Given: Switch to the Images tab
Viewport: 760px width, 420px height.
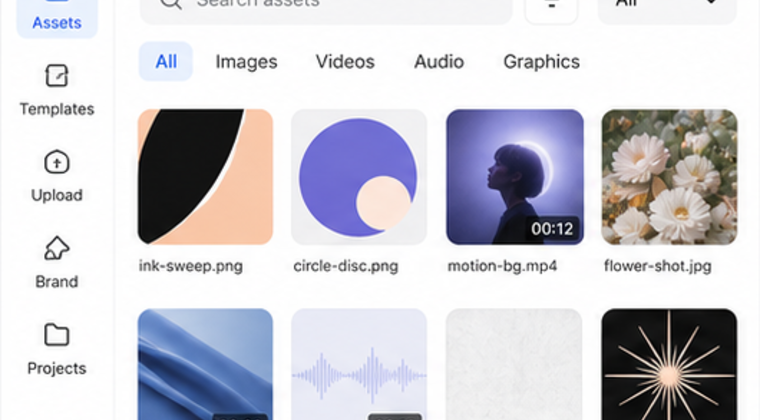Looking at the screenshot, I should coord(246,62).
